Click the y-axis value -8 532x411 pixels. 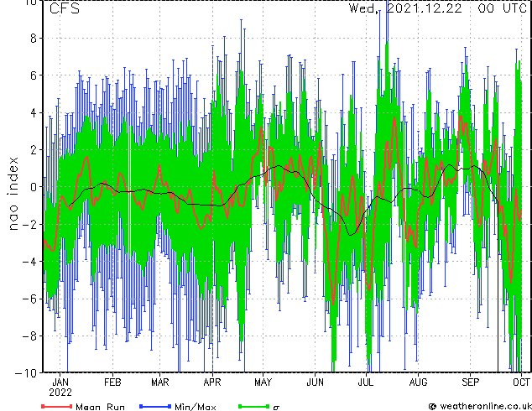(x=29, y=336)
